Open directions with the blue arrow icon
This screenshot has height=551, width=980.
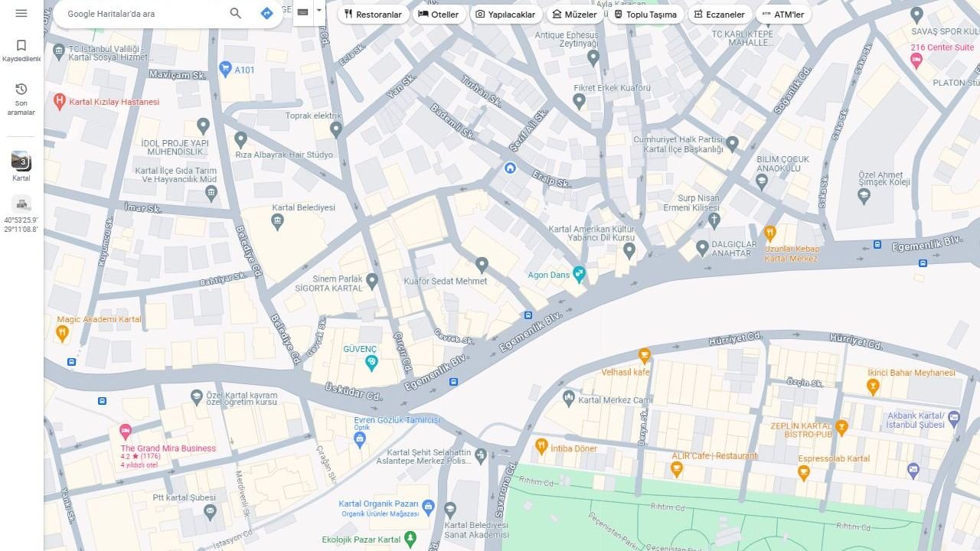pos(266,13)
